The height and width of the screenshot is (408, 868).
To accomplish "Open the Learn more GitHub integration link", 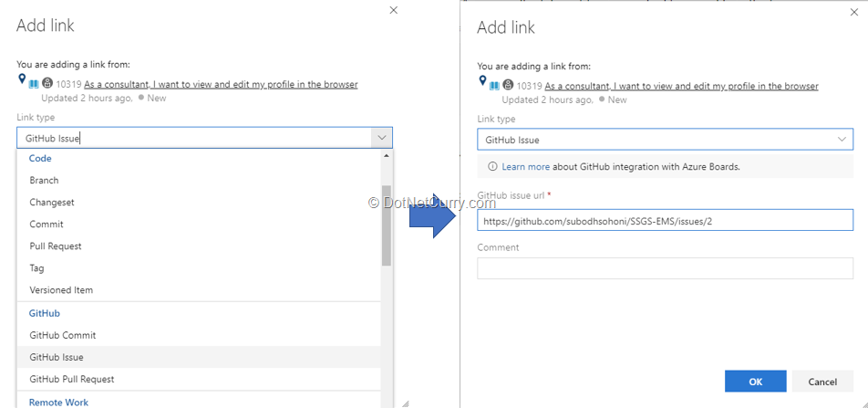I will 526,166.
